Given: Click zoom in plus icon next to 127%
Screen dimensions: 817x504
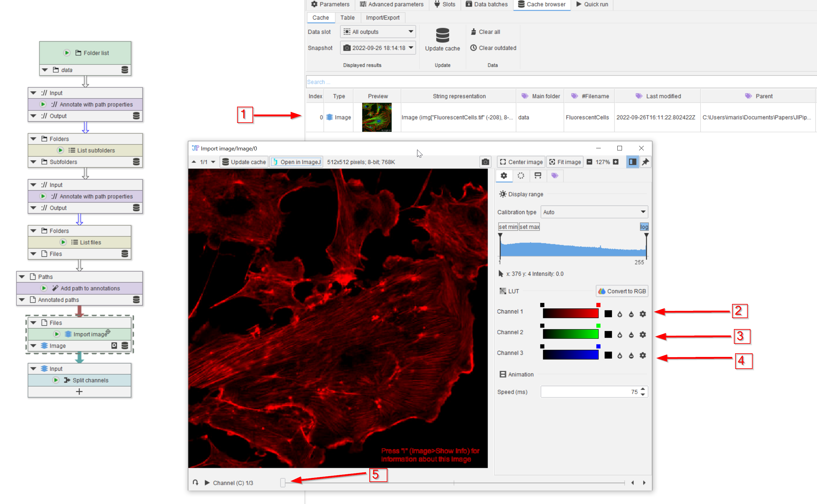Looking at the screenshot, I should click(616, 162).
